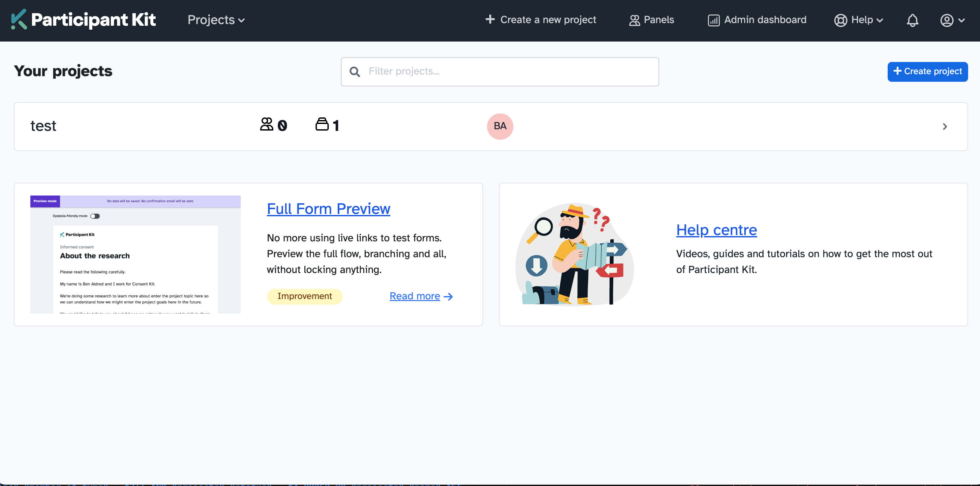Screen dimensions: 980x486
Task: Click the Participant Kit logo icon
Action: click(19, 19)
